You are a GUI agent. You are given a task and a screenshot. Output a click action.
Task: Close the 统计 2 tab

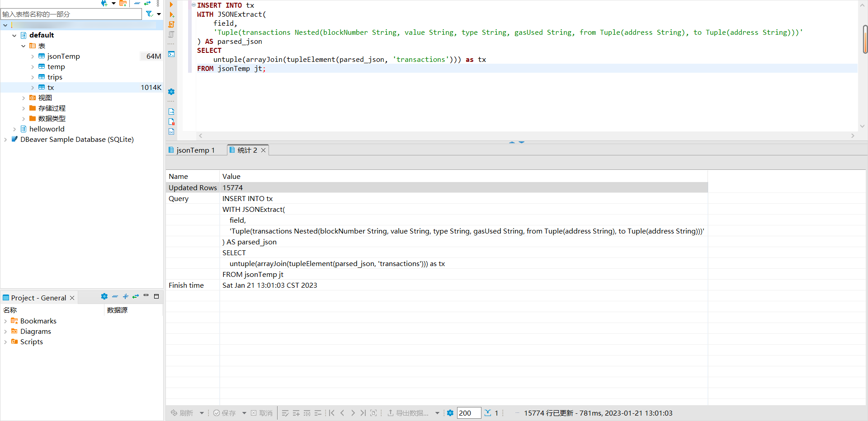tap(264, 150)
